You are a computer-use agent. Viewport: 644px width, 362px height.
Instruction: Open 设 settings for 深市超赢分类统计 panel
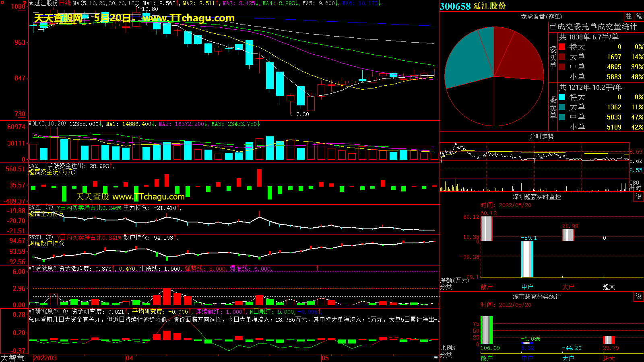point(639,296)
